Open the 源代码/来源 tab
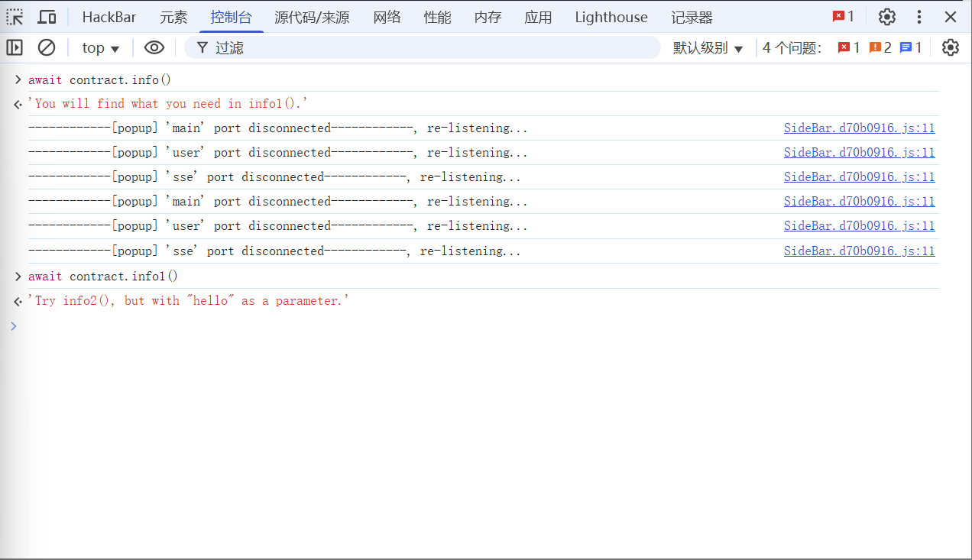The height and width of the screenshot is (560, 972). 312,17
